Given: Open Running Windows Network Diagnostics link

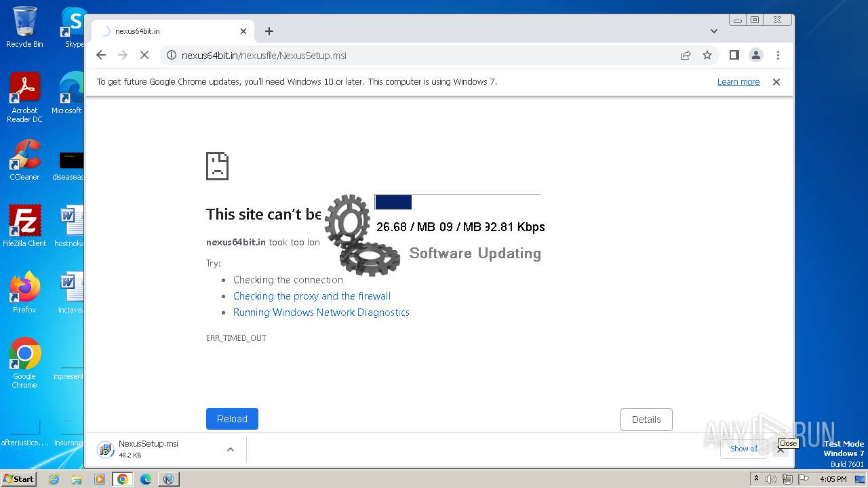Looking at the screenshot, I should (321, 312).
